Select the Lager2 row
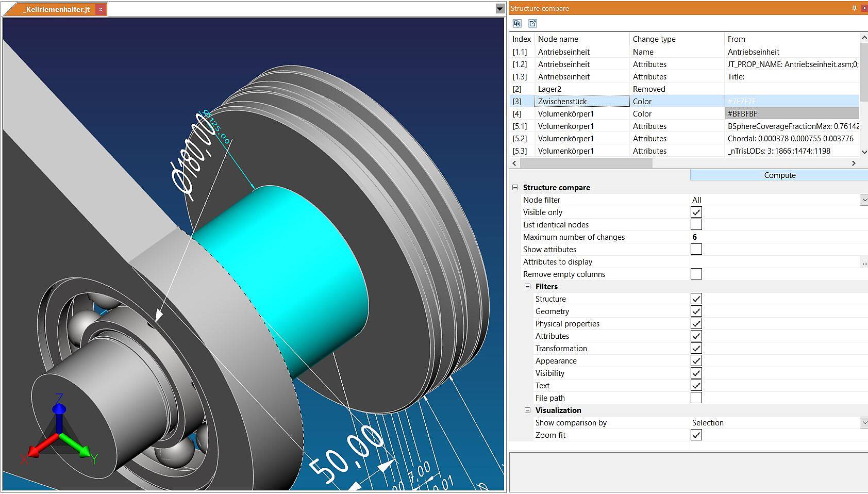 pos(685,89)
